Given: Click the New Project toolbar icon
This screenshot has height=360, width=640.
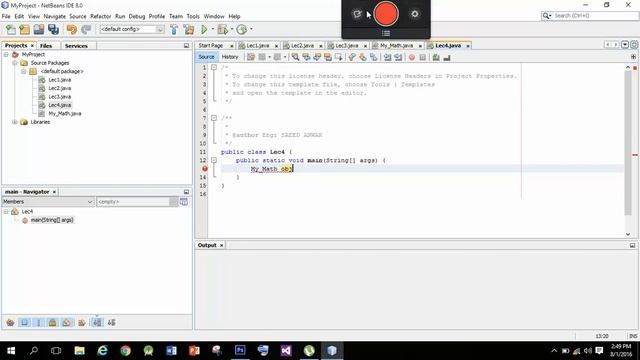Looking at the screenshot, I should click(x=24, y=29).
